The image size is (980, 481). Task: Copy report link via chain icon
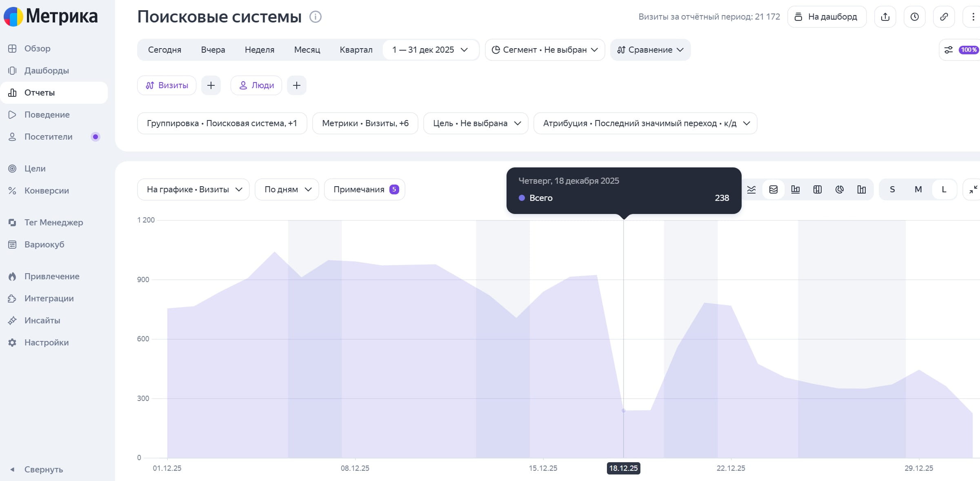tap(944, 17)
